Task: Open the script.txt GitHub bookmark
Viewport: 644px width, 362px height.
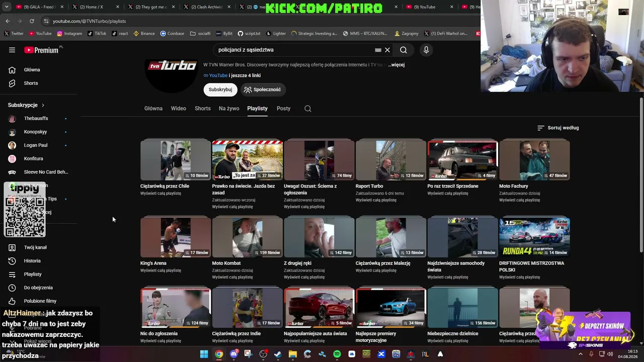Action: 249,34
